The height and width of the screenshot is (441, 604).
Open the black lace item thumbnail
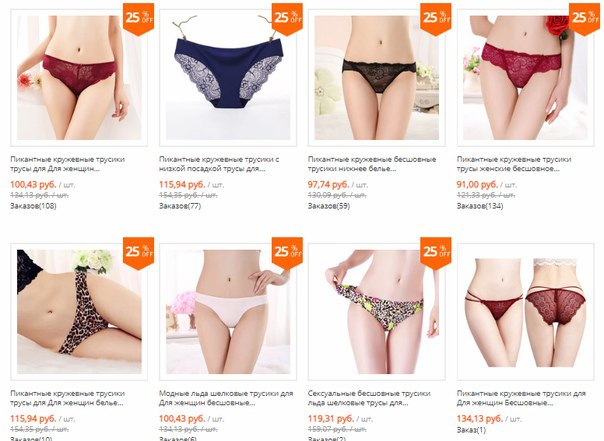tap(377, 78)
